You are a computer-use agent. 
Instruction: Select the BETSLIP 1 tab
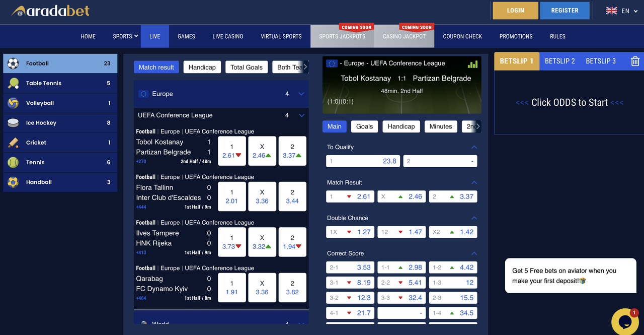[517, 61]
